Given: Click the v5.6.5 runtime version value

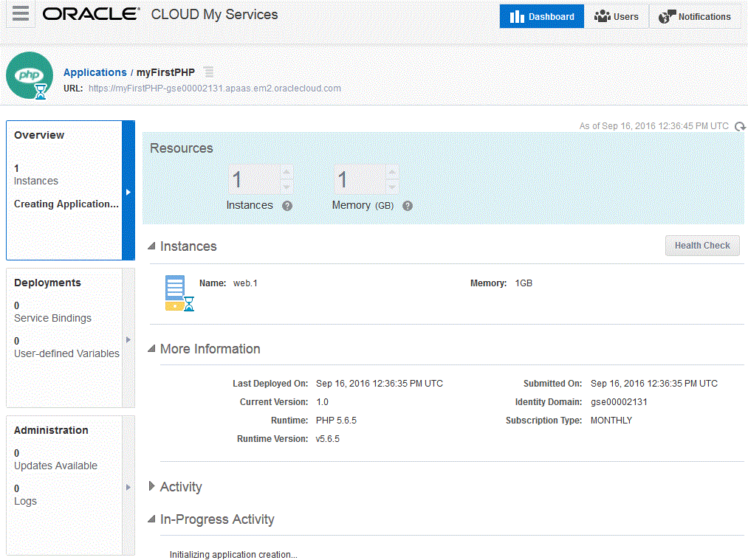Looking at the screenshot, I should 328,439.
